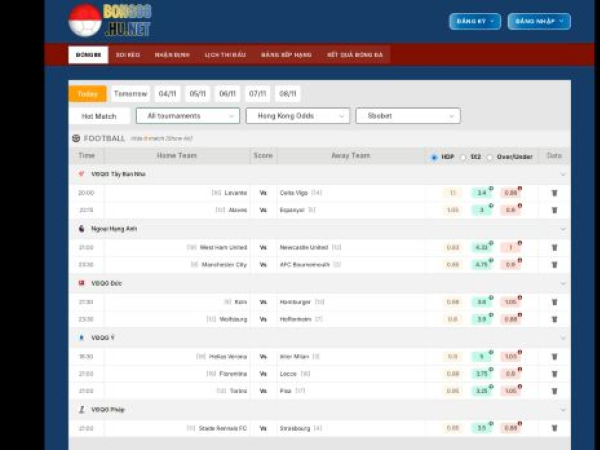Image resolution: width=600 pixels, height=450 pixels.
Task: Click the Đăng nhập button
Action: 539,21
